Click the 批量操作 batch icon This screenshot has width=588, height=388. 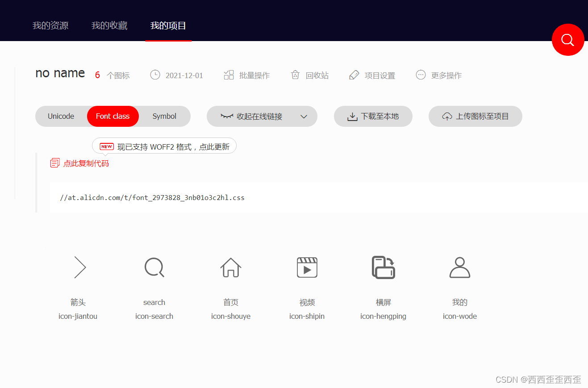pyautogui.click(x=229, y=75)
